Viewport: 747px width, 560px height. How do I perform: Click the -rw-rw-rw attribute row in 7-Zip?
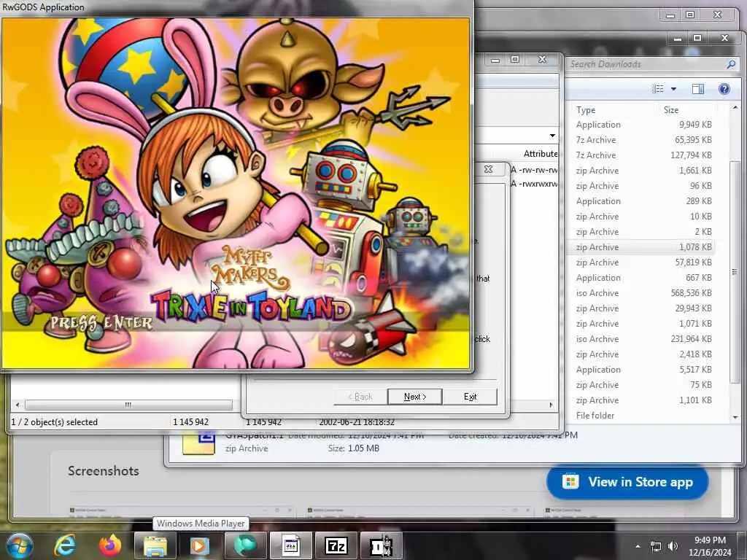(534, 169)
